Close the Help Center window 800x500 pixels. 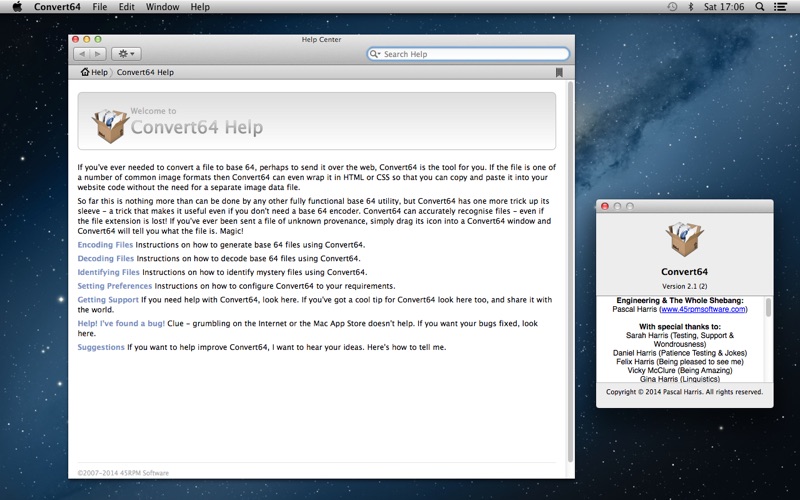pos(76,39)
